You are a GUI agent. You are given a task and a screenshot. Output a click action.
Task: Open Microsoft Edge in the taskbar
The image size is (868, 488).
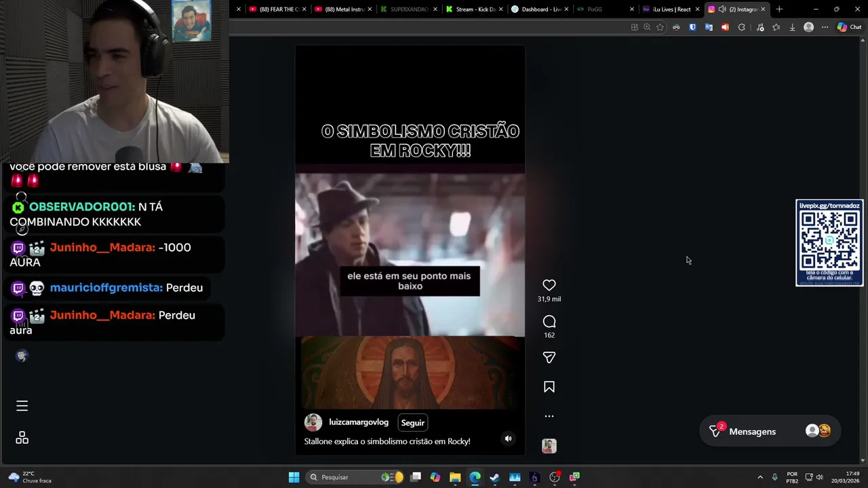[x=475, y=477]
